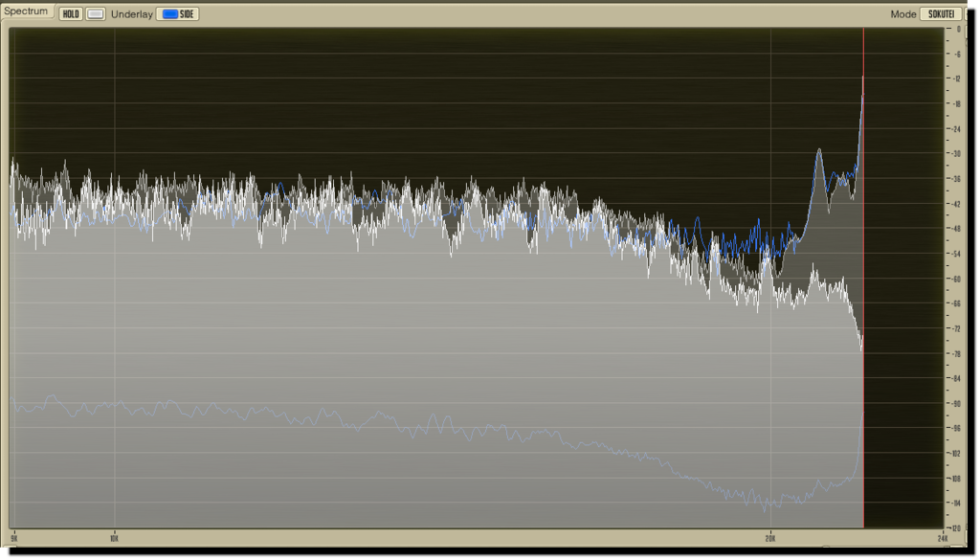Click the -120 dB scale label
980x560 pixels.
tap(956, 528)
